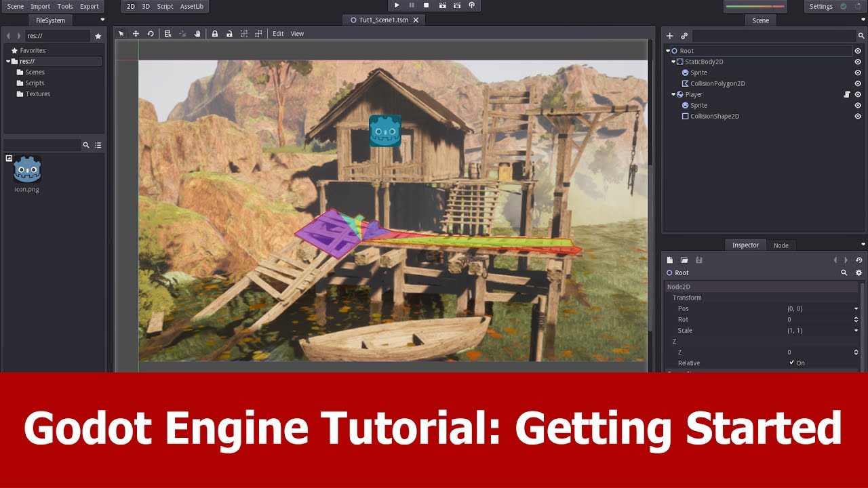Screen dimensions: 868x488
Task: Switch to the Script workspace
Action: click(165, 6)
